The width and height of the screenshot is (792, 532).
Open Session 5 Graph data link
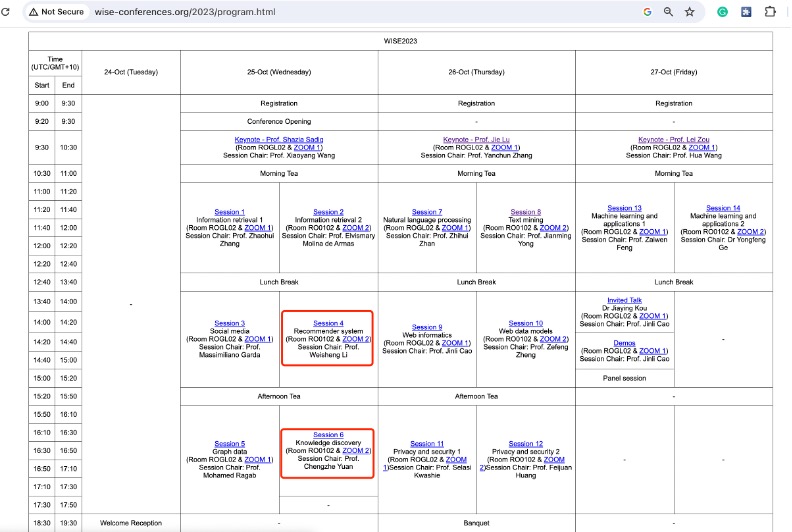point(229,444)
